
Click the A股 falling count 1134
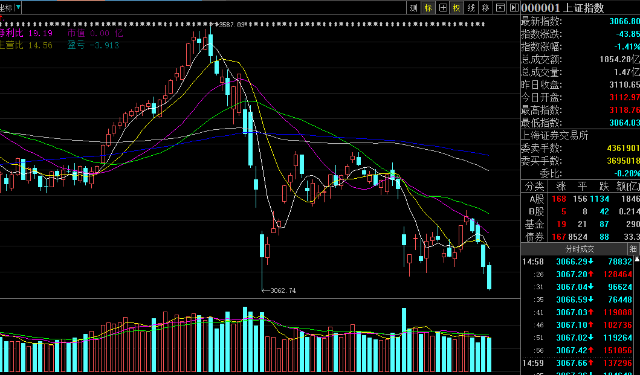(600, 199)
